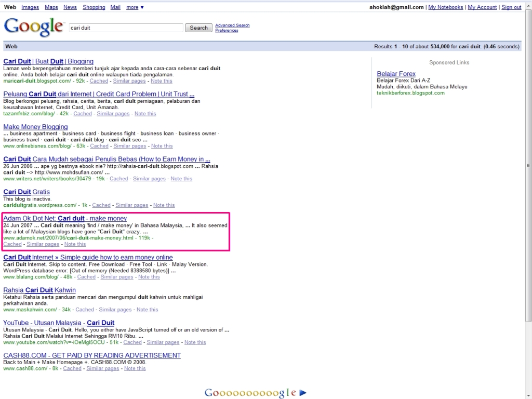The height and width of the screenshot is (399, 532).
Task: Open My Account link
Action: 482,7
